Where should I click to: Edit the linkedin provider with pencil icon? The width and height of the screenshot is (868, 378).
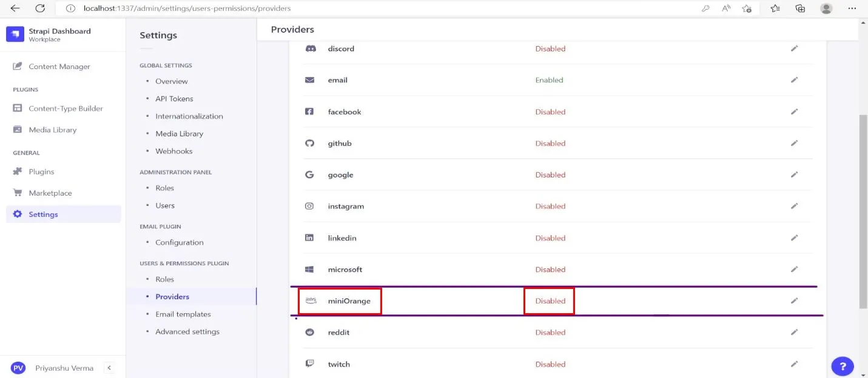(794, 237)
